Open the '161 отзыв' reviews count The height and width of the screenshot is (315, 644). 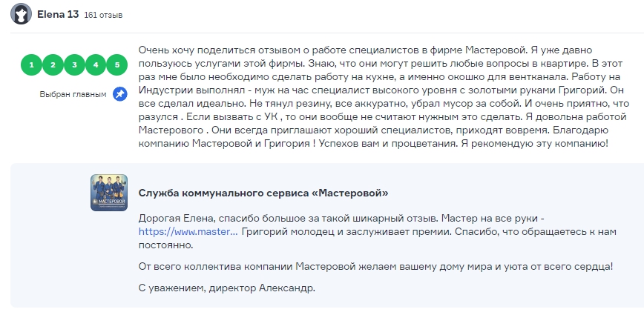click(x=103, y=16)
